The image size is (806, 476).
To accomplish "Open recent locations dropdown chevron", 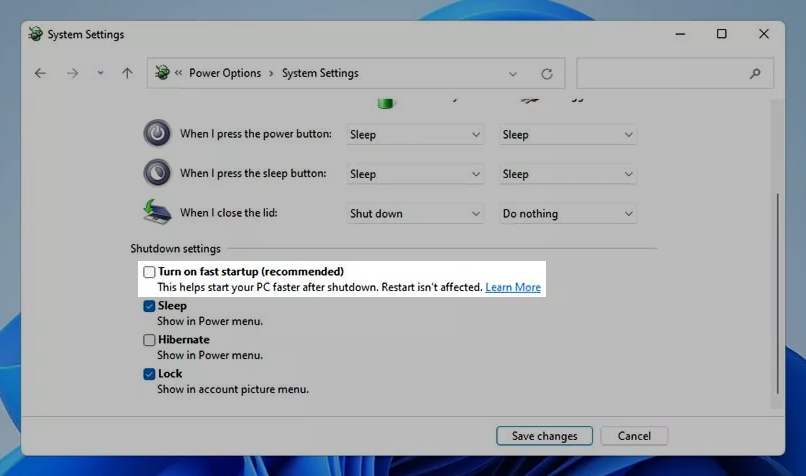I will [x=100, y=73].
